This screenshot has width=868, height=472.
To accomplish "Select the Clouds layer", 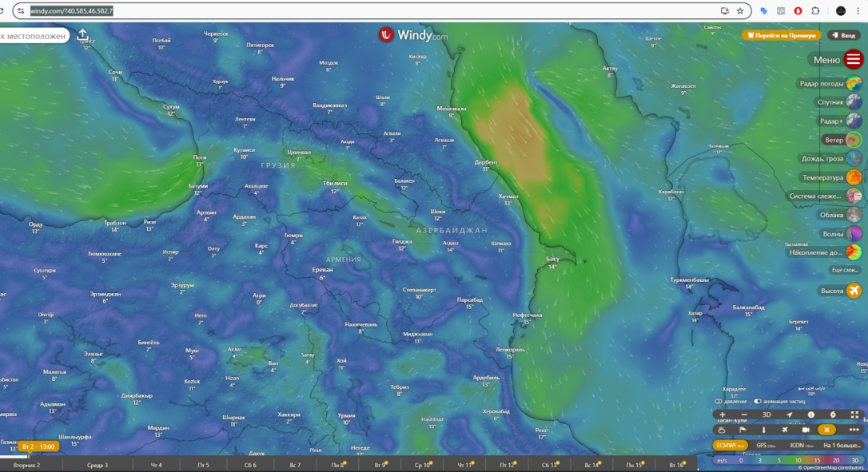I will (x=854, y=215).
